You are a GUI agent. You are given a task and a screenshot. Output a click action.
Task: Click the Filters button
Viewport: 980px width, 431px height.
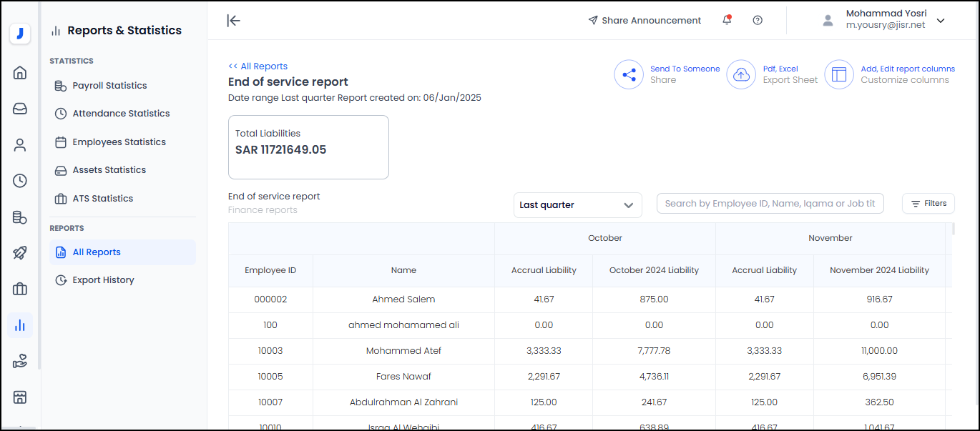(x=928, y=204)
